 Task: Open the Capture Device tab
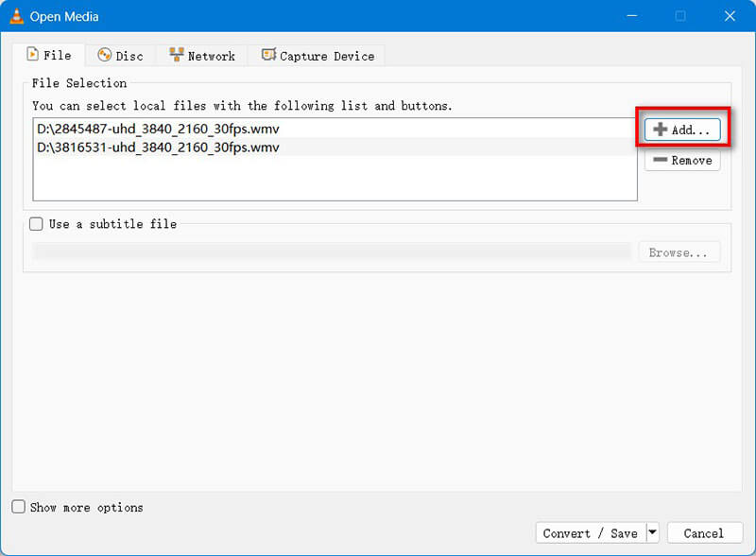[x=318, y=56]
